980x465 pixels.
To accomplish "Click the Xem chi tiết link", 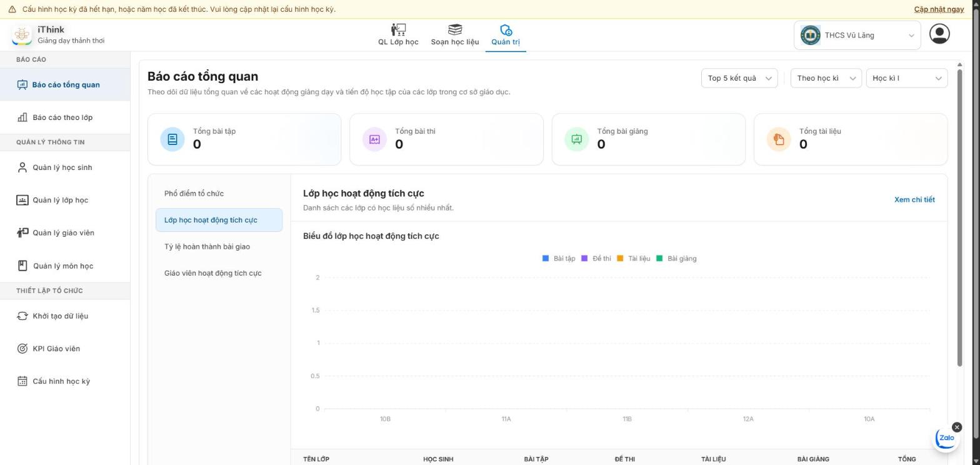I will click(914, 200).
